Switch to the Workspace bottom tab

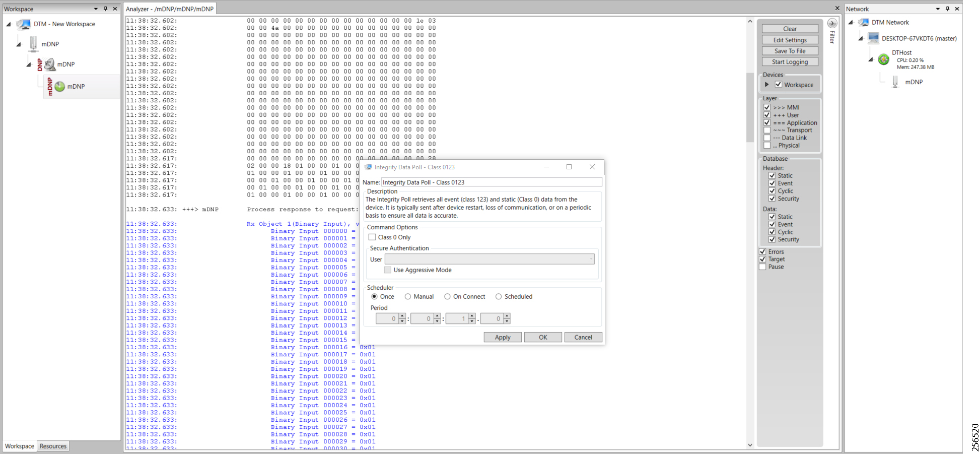coord(20,446)
